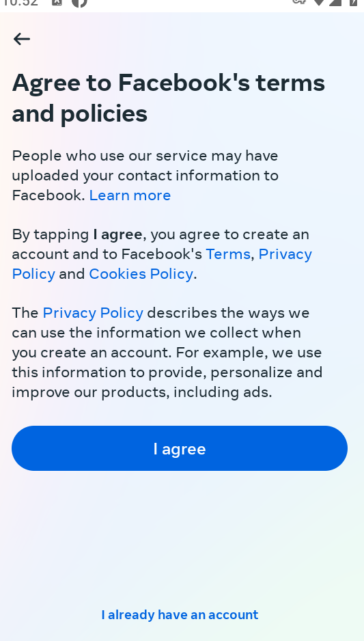364x641 pixels.
Task: Tap the back arrow icon
Action: point(22,39)
